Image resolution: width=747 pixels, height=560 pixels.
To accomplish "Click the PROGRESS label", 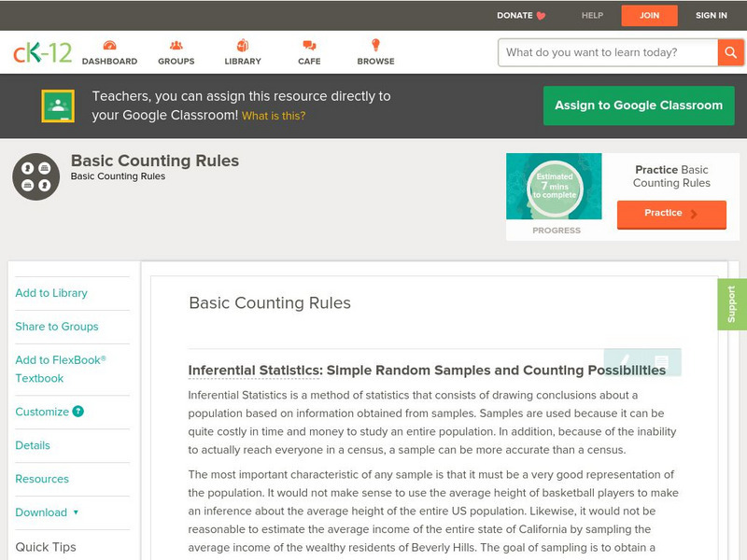I will pos(557,231).
